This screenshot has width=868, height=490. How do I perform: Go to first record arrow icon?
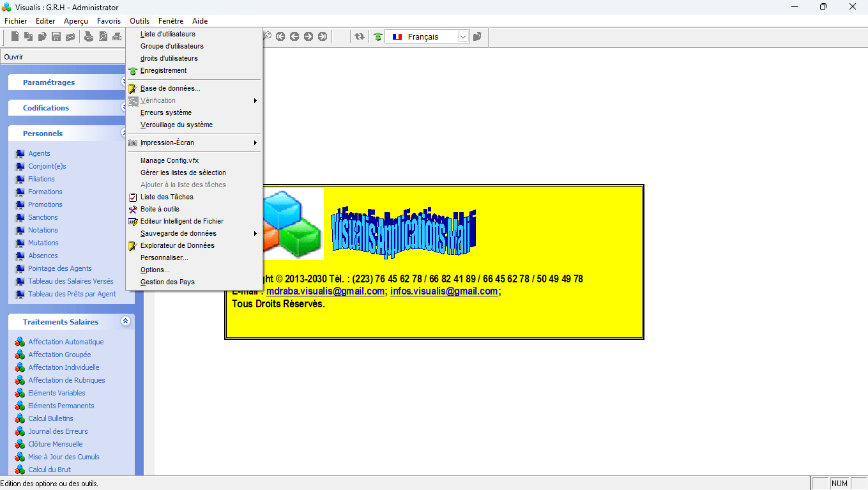pyautogui.click(x=280, y=36)
